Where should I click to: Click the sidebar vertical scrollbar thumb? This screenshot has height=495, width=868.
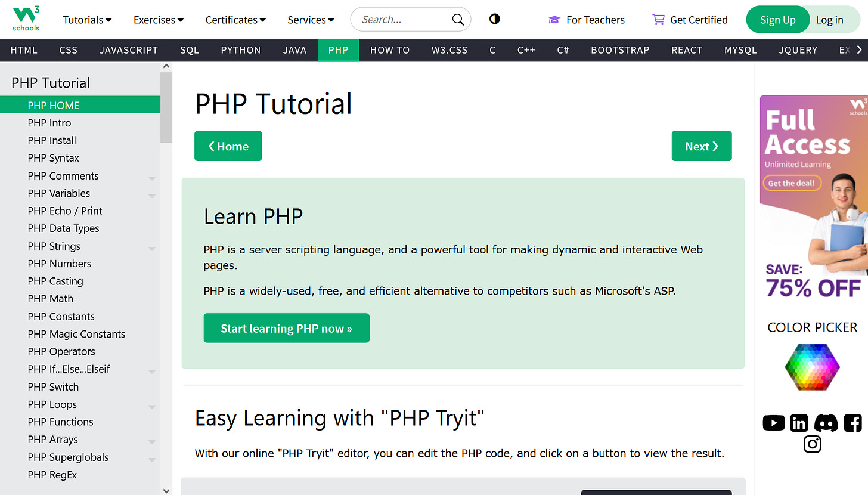166,107
